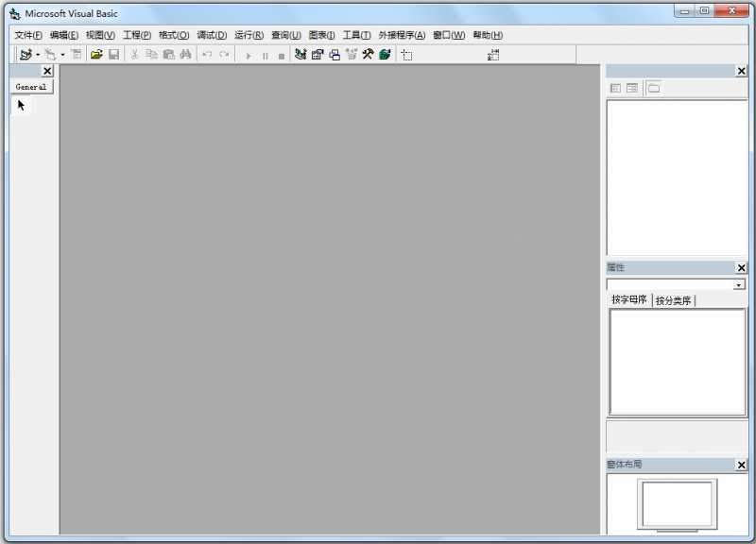This screenshot has height=544, width=756.
Task: Click the monitor preview in the 窗体布局 panel
Action: pyautogui.click(x=675, y=504)
